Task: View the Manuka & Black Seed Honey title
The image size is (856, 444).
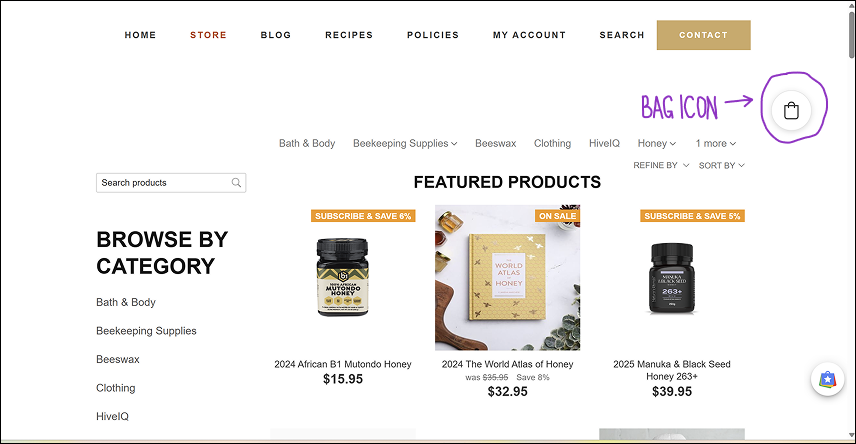Action: 672,370
